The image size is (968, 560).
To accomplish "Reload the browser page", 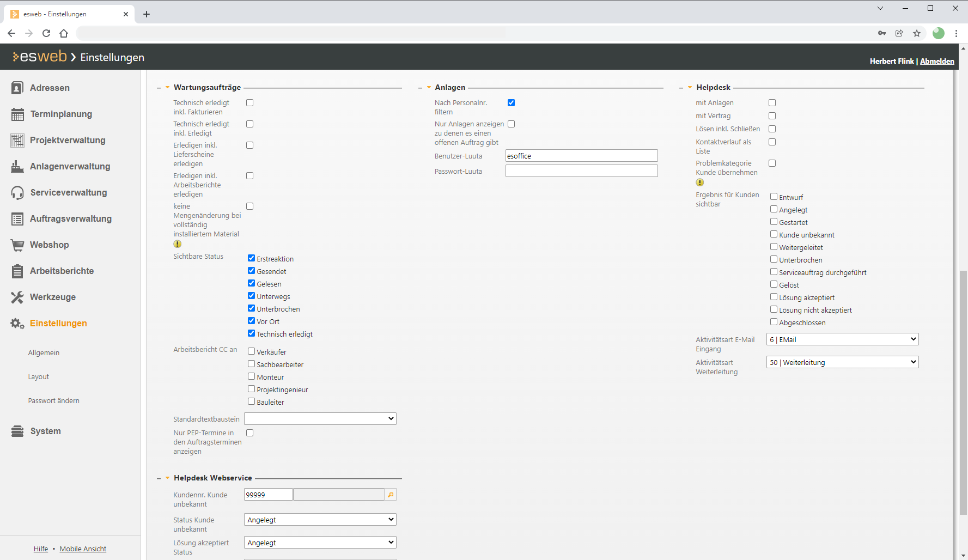I will pyautogui.click(x=46, y=33).
